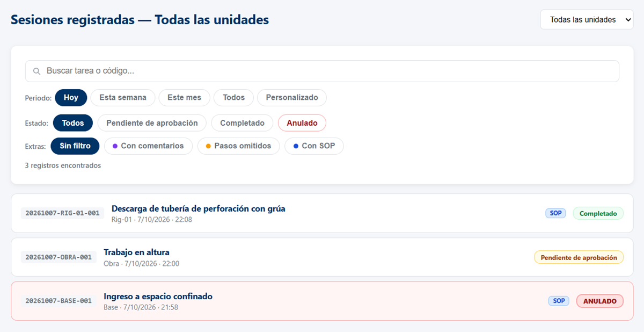Image resolution: width=644 pixels, height=332 pixels.
Task: Choose the "Personalizado" period filter
Action: [x=292, y=98]
